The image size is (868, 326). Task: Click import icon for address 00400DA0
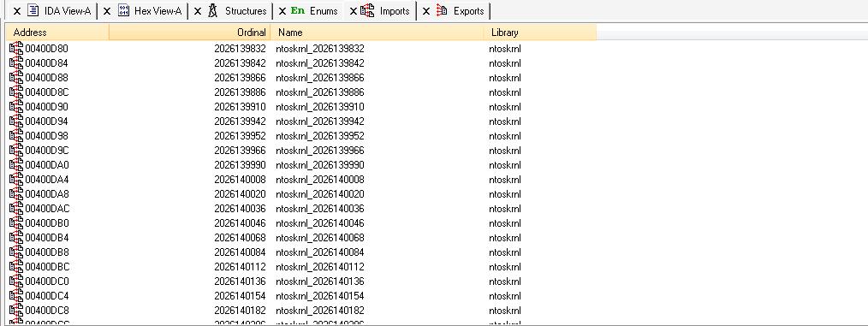[16, 165]
